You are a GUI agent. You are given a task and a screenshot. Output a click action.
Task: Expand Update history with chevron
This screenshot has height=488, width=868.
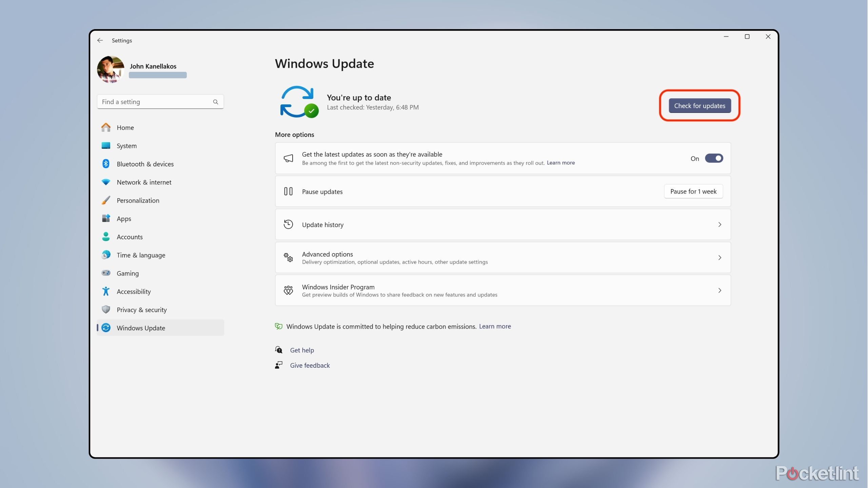click(719, 224)
